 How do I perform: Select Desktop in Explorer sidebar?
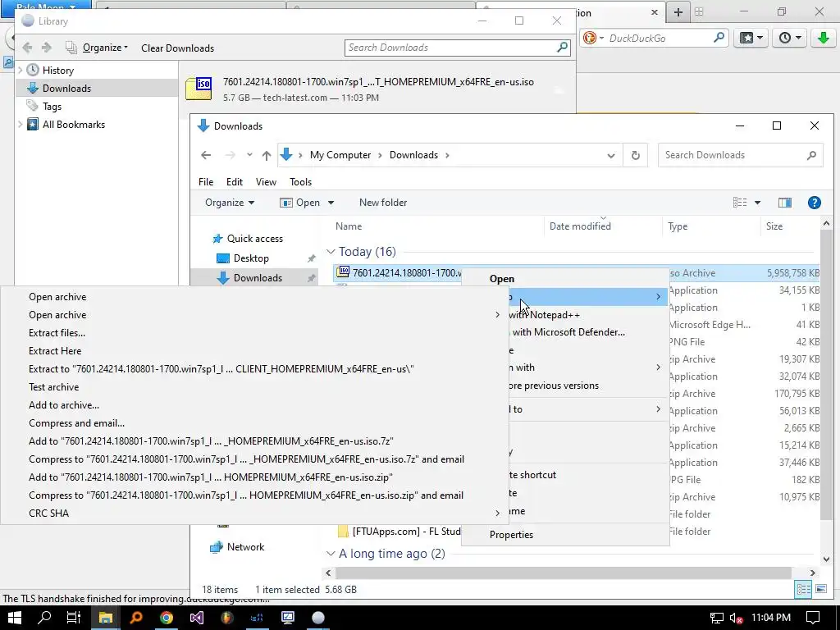251,258
